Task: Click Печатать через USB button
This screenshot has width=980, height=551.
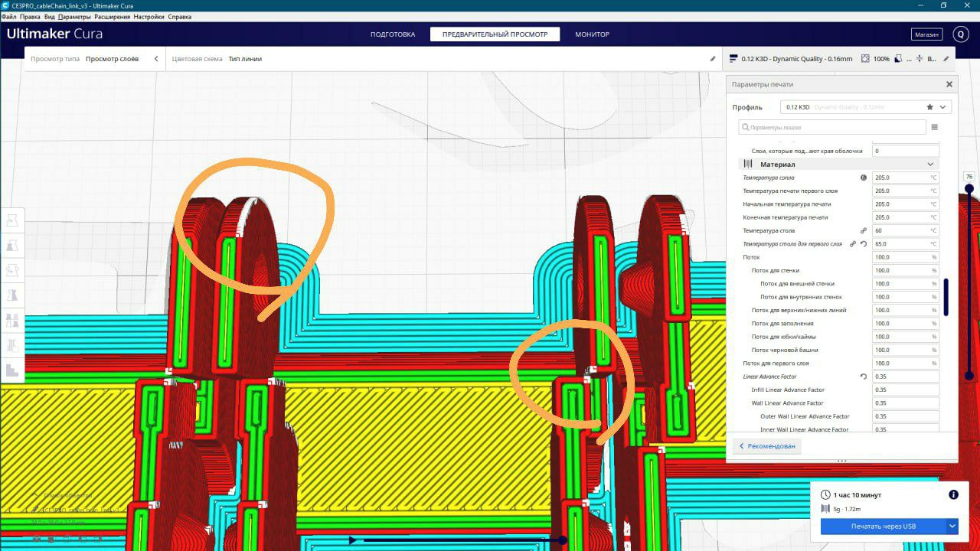Action: pos(884,527)
